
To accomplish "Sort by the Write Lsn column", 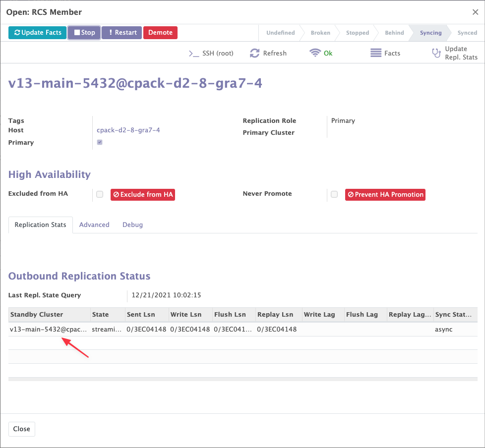I will point(190,314).
